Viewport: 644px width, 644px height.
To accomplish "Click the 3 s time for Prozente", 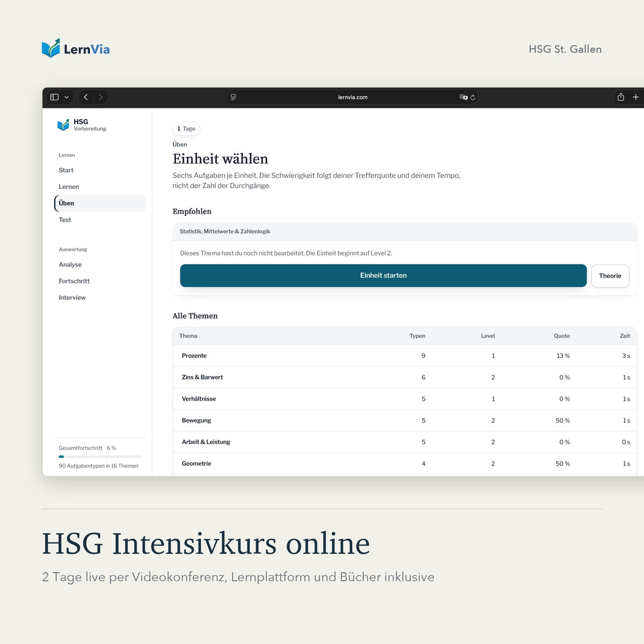I will click(x=626, y=356).
